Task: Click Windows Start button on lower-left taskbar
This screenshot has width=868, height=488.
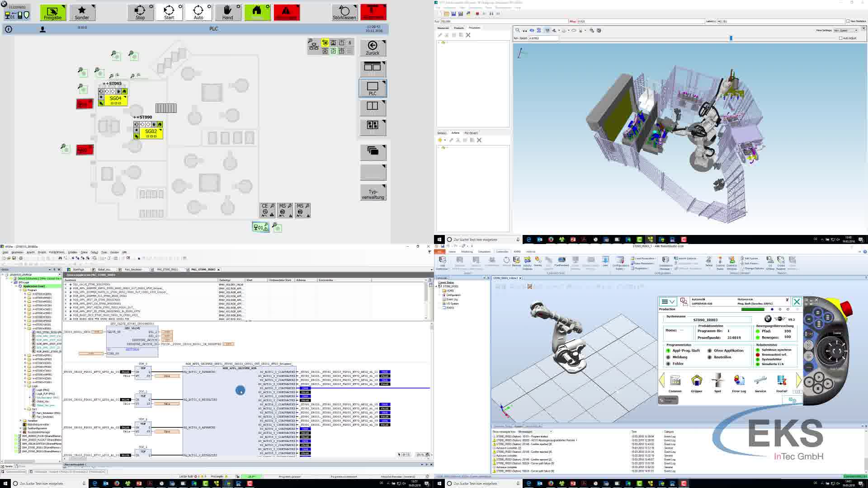Action: pyautogui.click(x=5, y=483)
